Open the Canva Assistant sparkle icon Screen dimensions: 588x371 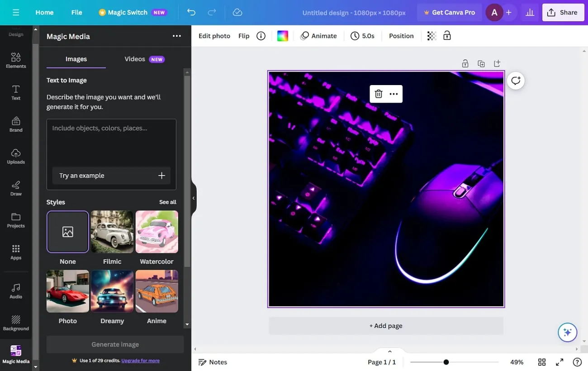coord(567,332)
